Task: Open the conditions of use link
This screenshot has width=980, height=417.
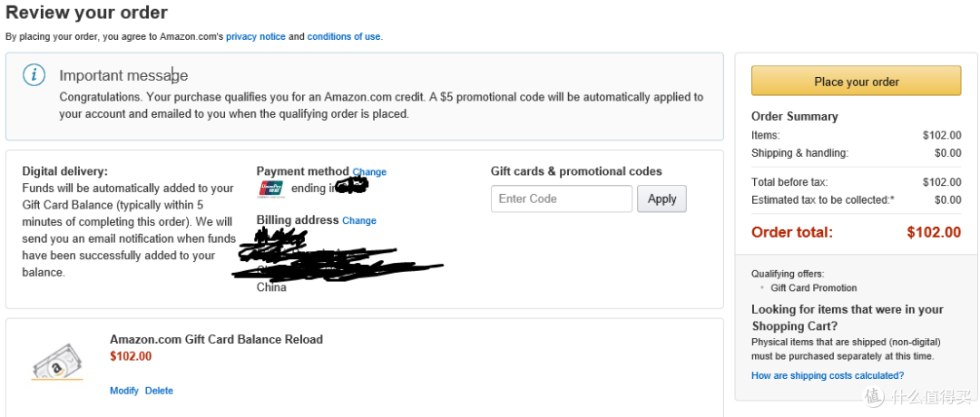Action: [x=344, y=37]
